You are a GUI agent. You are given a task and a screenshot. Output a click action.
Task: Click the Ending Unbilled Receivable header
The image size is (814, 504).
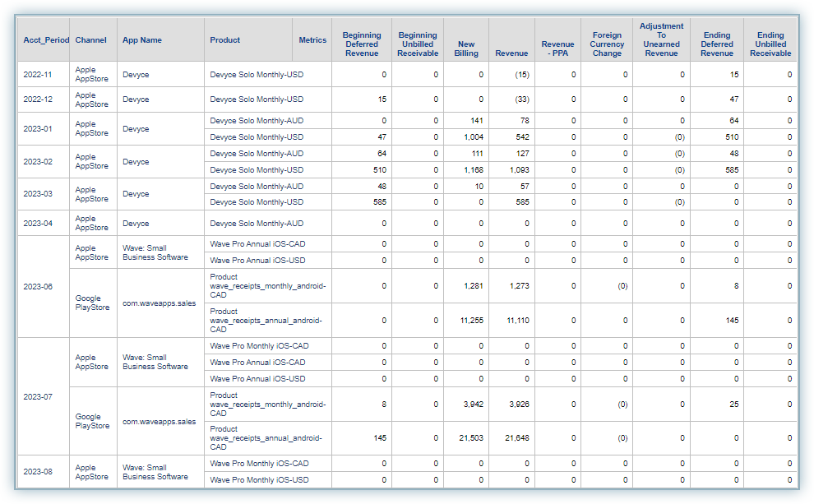(x=770, y=44)
